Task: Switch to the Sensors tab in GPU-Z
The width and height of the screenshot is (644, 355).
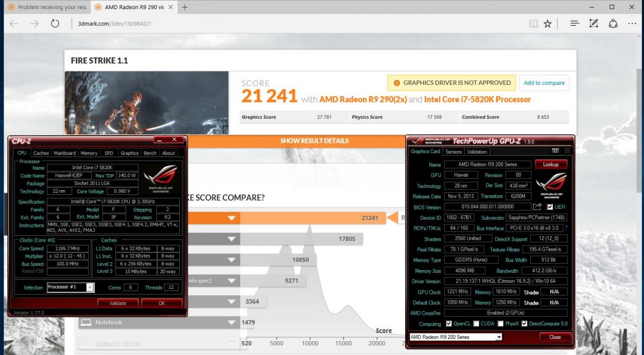Action: pos(453,151)
